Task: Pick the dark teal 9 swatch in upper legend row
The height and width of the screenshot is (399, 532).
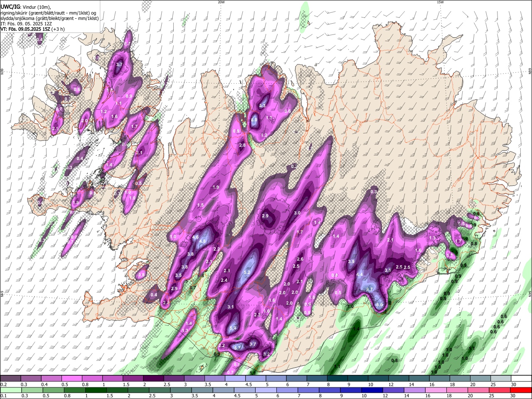Action: click(357, 379)
